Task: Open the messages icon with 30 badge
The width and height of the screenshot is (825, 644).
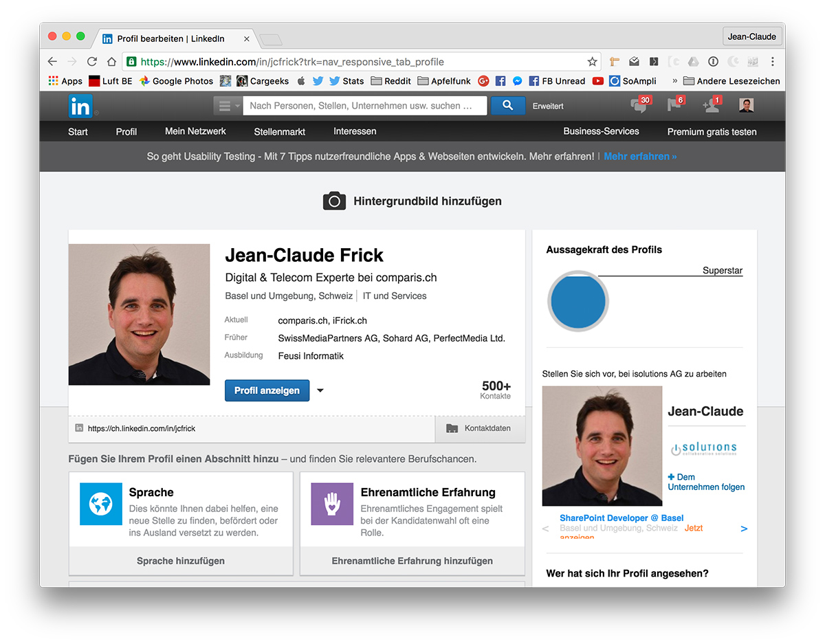Action: click(640, 105)
